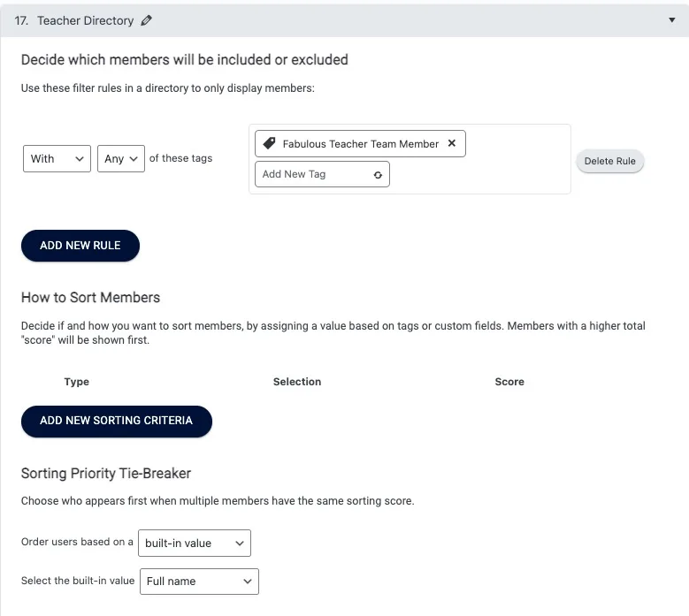Image resolution: width=689 pixels, height=616 pixels.
Task: Open the Any dropdown
Action: (x=121, y=158)
